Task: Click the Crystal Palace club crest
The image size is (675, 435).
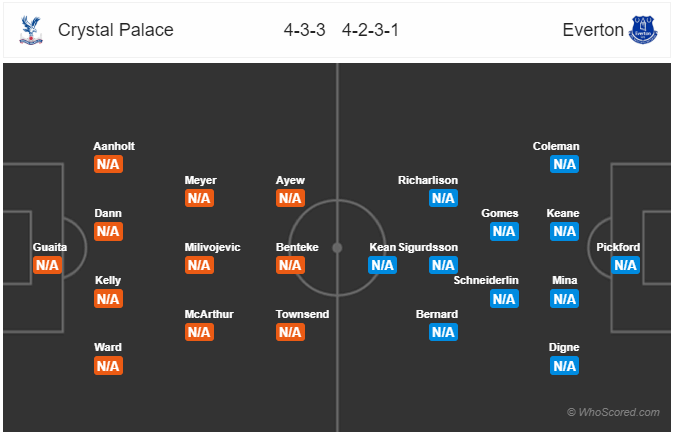Action: click(x=31, y=30)
